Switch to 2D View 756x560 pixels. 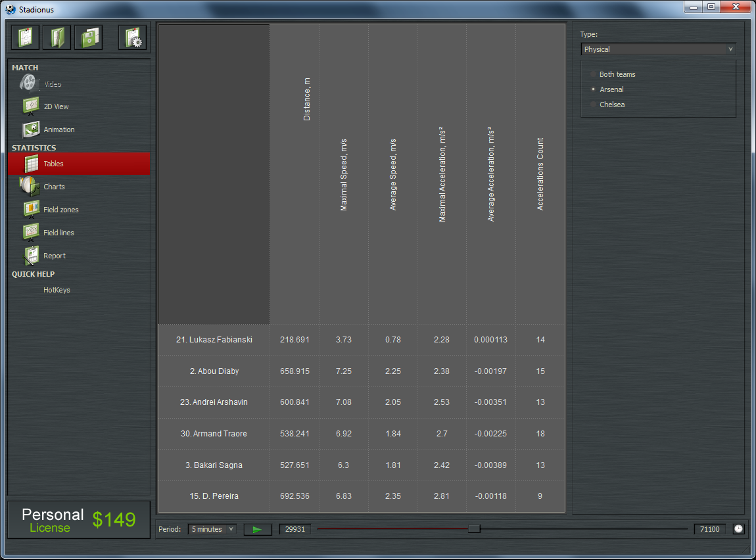click(x=56, y=106)
